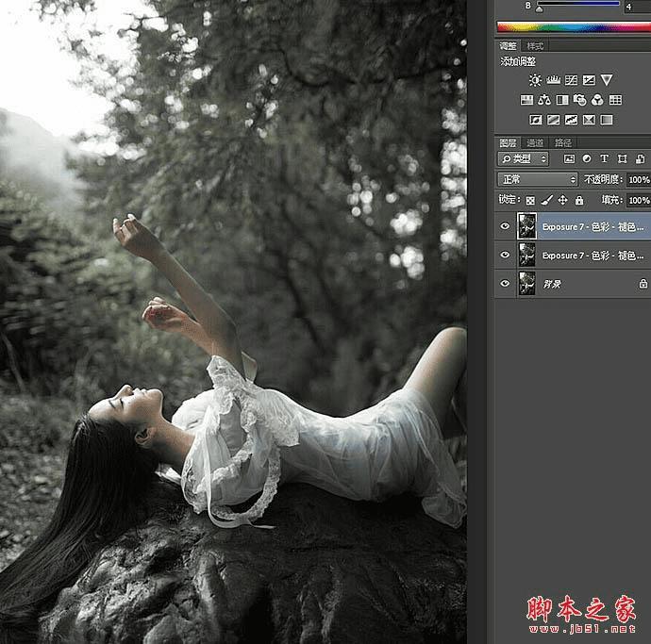Switch to the 样式 tab
Image resolution: width=651 pixels, height=644 pixels.
click(535, 45)
